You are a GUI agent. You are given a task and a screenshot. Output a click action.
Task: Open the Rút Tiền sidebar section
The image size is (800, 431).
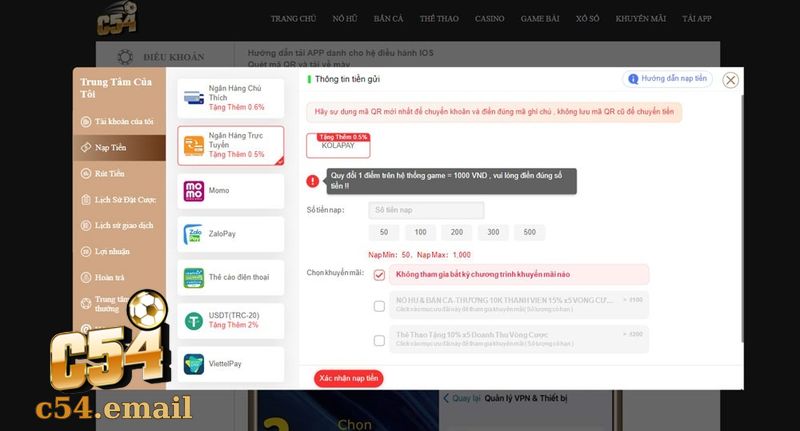[110, 173]
